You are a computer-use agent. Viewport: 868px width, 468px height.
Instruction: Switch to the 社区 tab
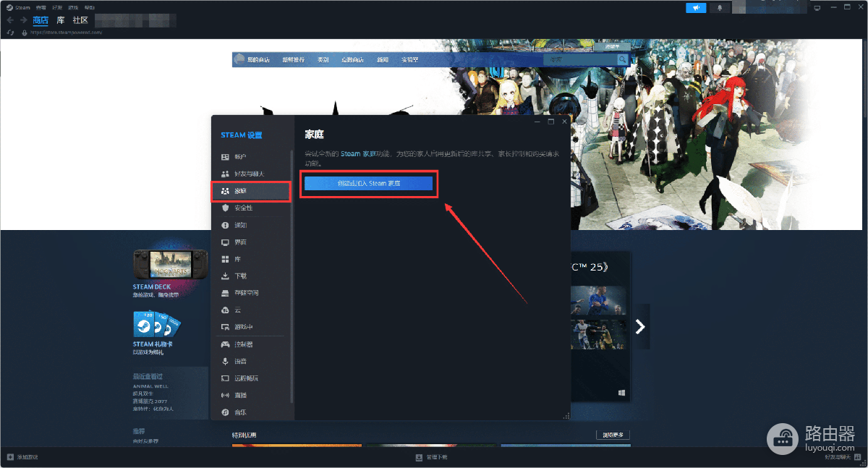click(80, 20)
